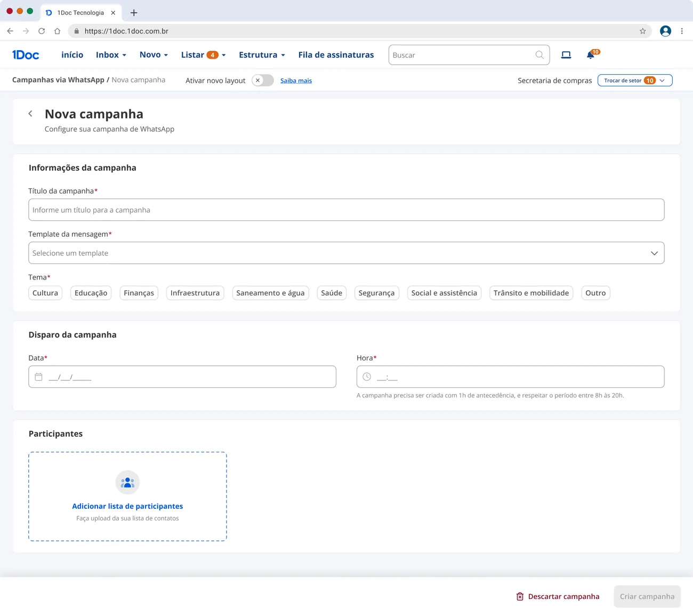This screenshot has width=693, height=616.
Task: Choose the Saúde theme chip
Action: click(x=332, y=293)
